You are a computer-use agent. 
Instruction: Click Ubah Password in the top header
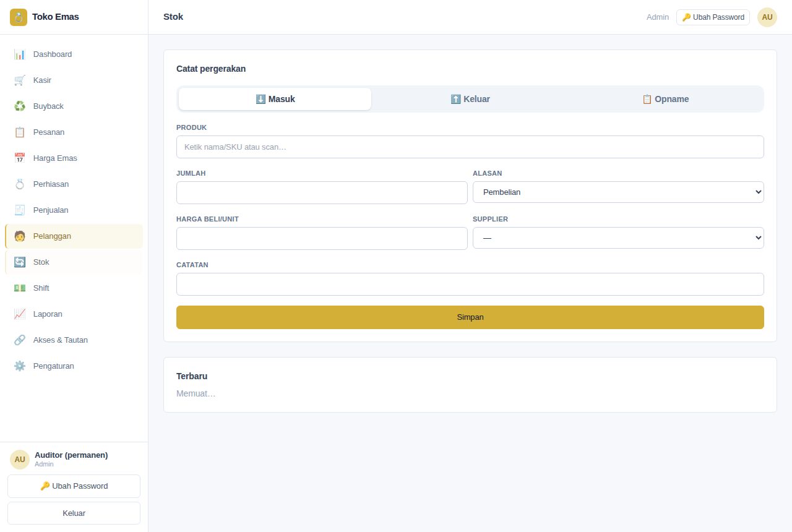[x=713, y=17]
